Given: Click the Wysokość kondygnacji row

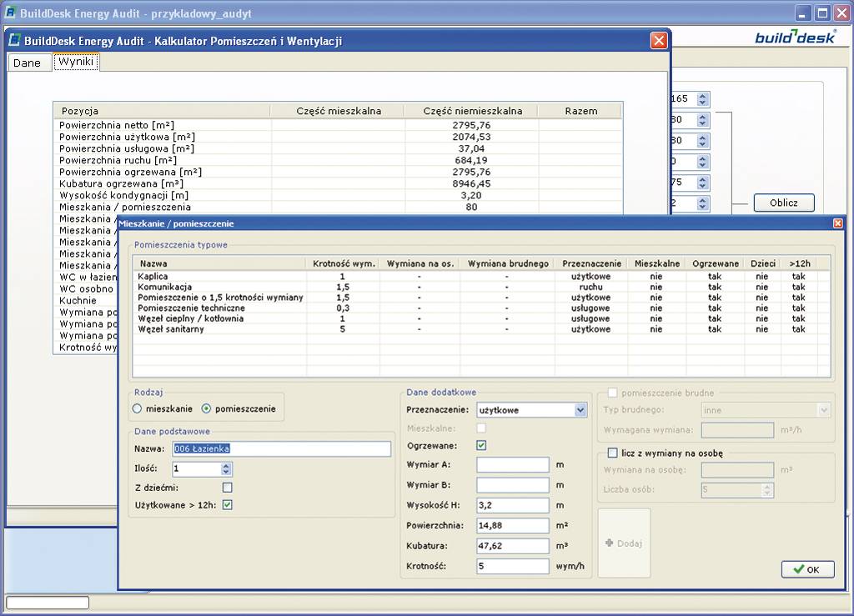Looking at the screenshot, I should (x=338, y=195).
